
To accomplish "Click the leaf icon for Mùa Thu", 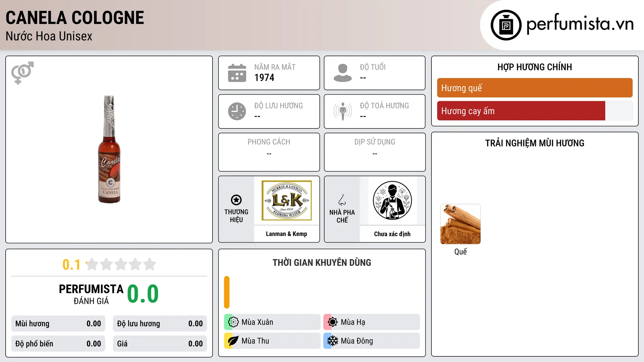I will (233, 341).
